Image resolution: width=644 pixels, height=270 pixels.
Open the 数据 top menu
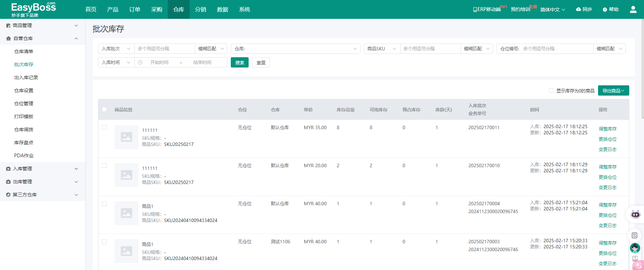[x=223, y=9]
